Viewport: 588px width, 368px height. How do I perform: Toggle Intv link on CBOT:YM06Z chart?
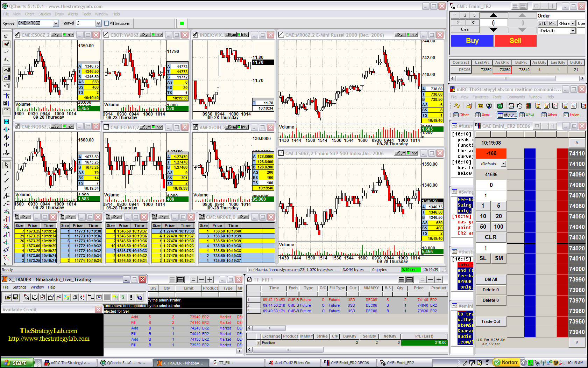click(157, 35)
